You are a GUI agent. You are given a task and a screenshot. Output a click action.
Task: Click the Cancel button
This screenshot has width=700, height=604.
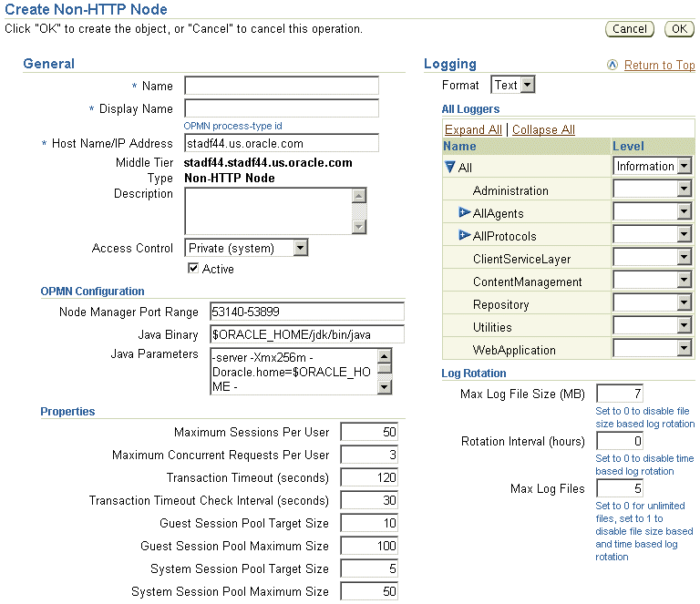(630, 29)
